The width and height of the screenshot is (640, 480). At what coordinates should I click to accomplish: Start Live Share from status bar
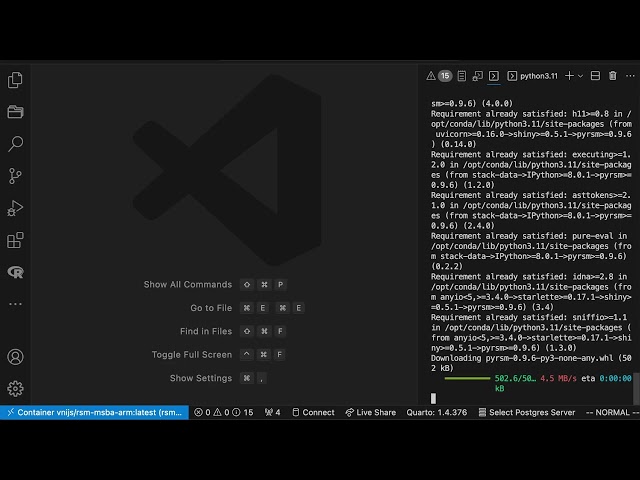(x=371, y=412)
